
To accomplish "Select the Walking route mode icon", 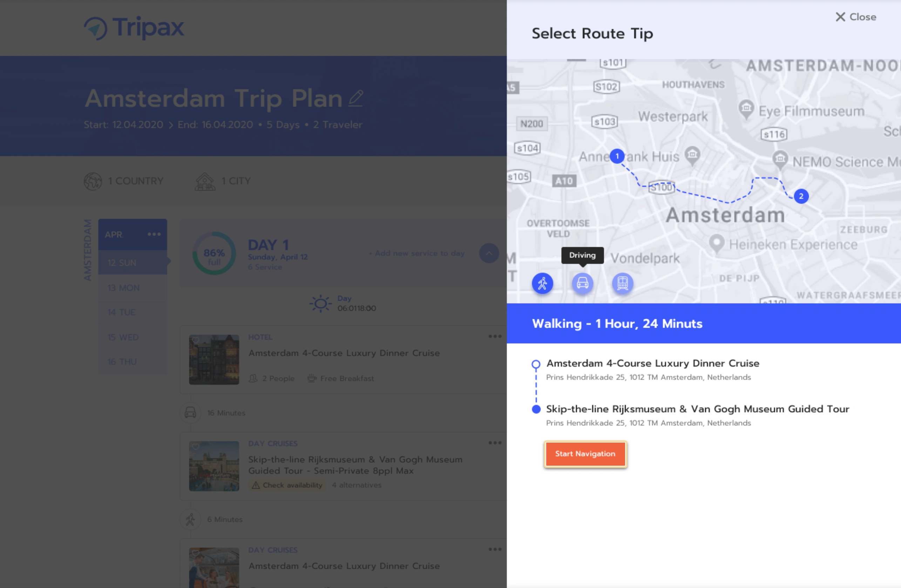I will (x=542, y=283).
